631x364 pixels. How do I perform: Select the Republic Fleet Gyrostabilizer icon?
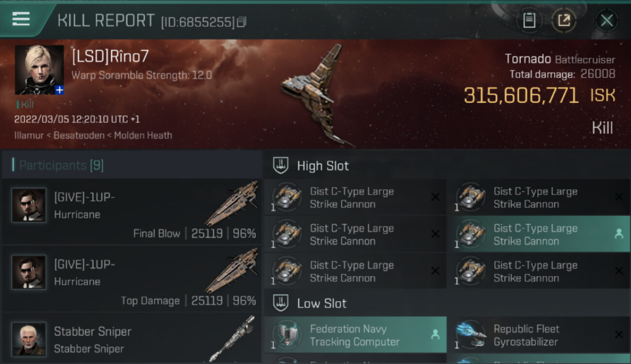[471, 335]
